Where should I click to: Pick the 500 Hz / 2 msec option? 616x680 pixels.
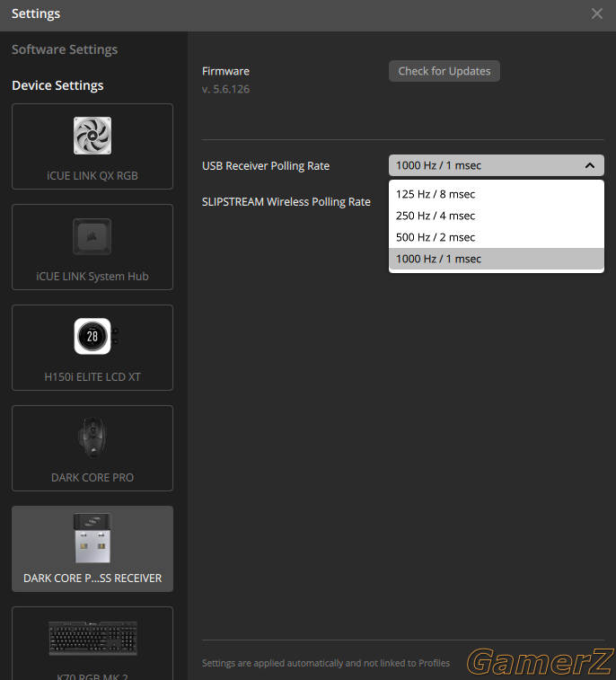click(x=497, y=237)
